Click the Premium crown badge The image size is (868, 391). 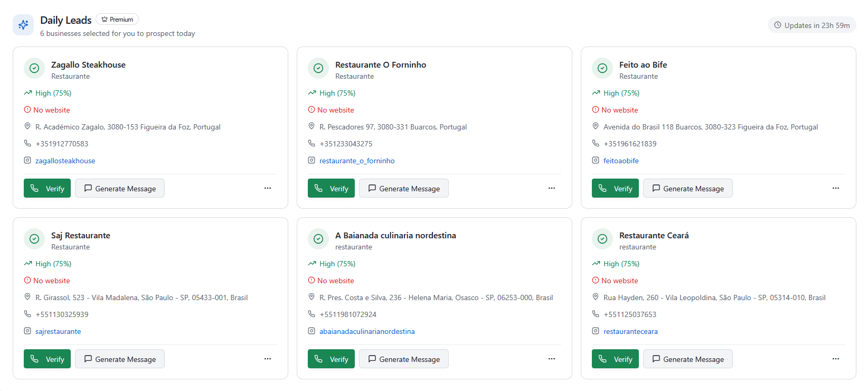click(117, 20)
